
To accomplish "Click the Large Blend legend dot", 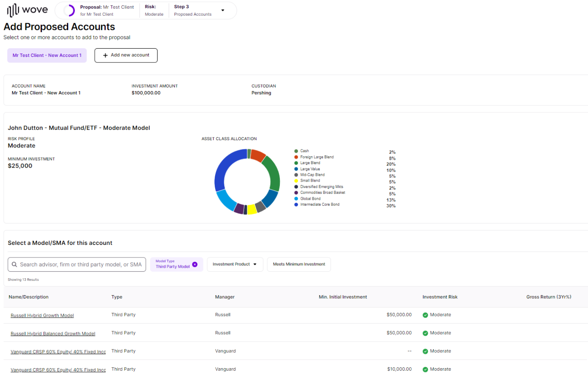I will point(296,163).
